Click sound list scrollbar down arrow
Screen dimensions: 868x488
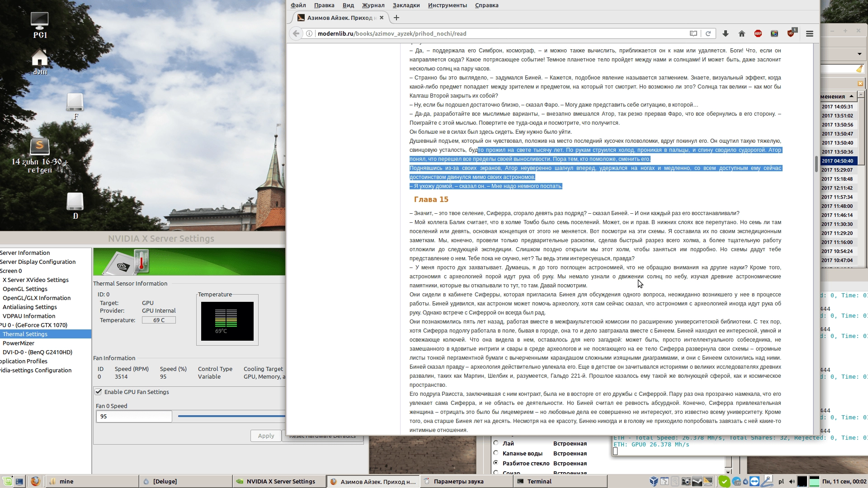click(728, 471)
